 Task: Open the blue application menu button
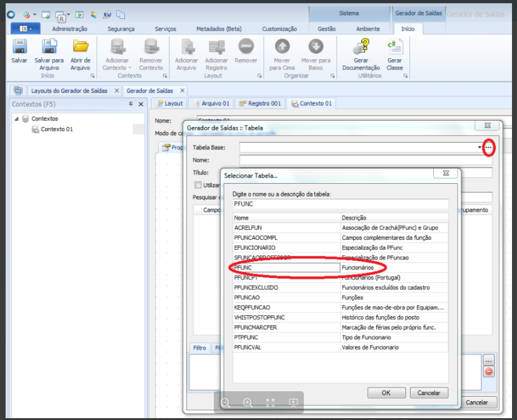click(26, 29)
